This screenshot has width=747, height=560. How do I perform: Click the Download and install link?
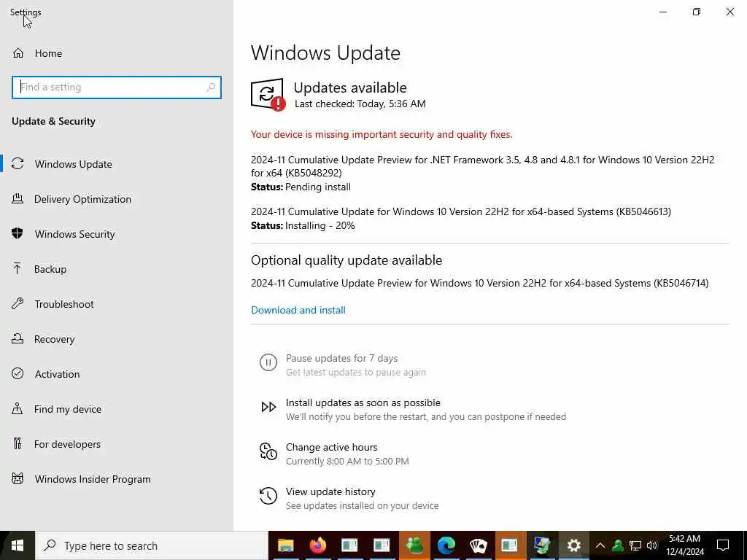pyautogui.click(x=298, y=310)
